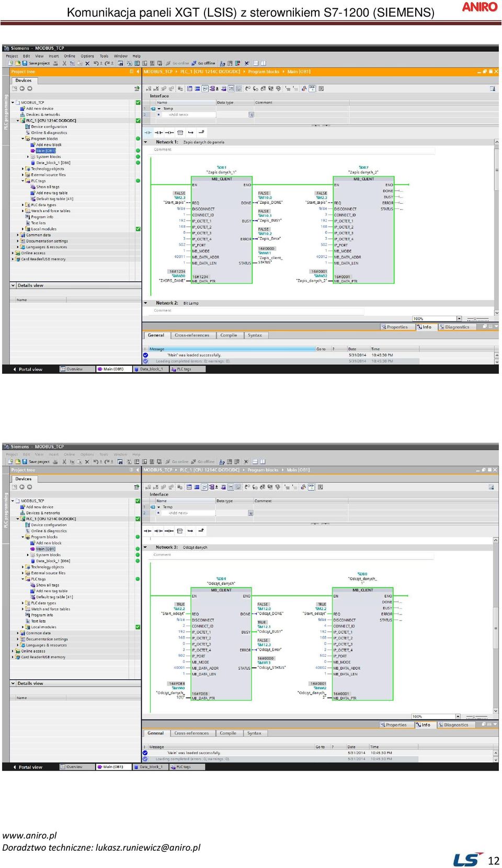Switch to Data_block_1 in upper bottom bar
This screenshot has height=868, width=502.
tap(151, 369)
